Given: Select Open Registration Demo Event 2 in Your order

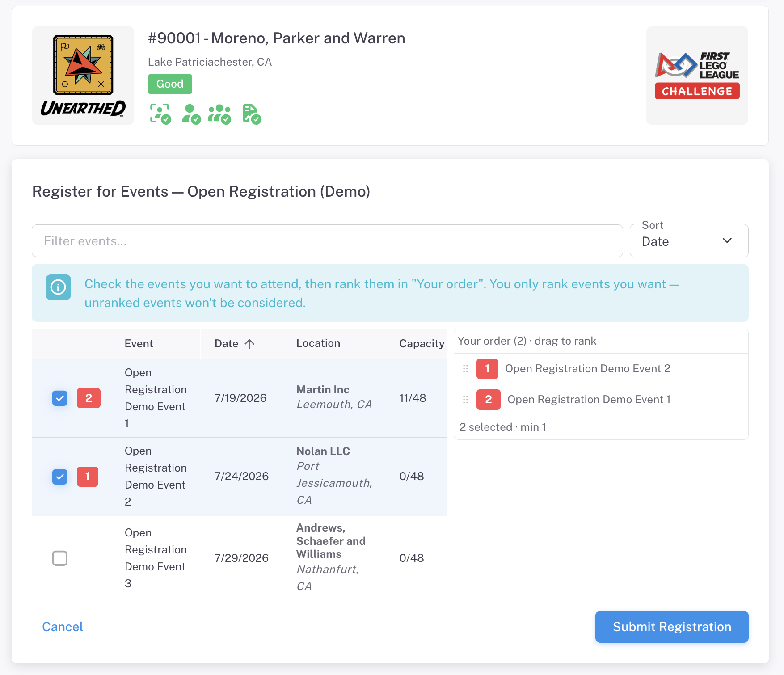Looking at the screenshot, I should (x=588, y=369).
